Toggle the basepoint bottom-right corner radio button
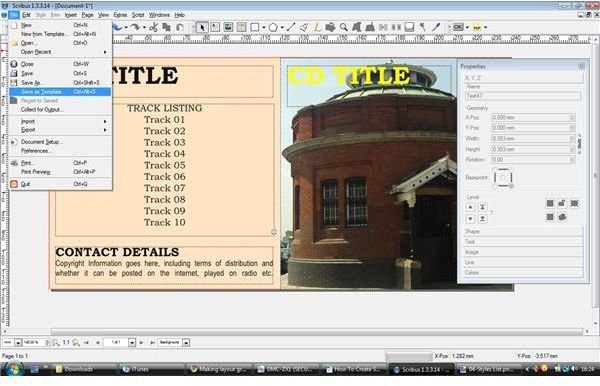Image resolution: width=600 pixels, height=386 pixels. [x=511, y=186]
